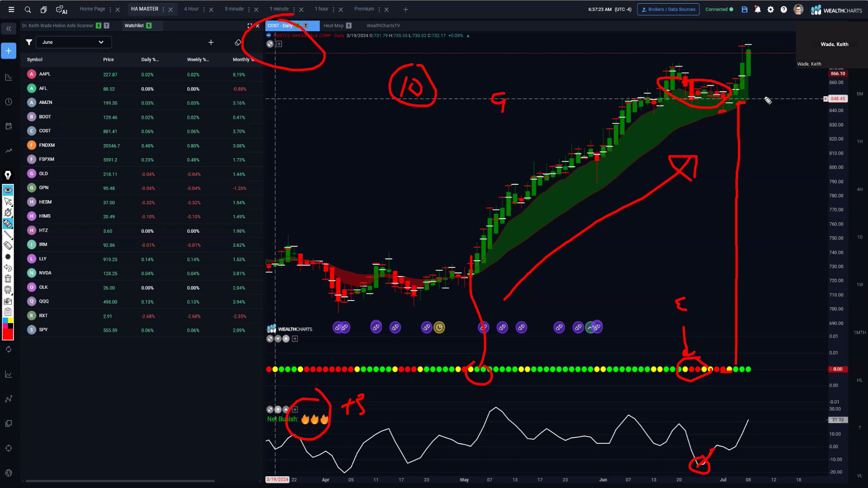This screenshot has width=868, height=488.
Task: Open options menu for 5 minute tab
Action: (x=249, y=9)
